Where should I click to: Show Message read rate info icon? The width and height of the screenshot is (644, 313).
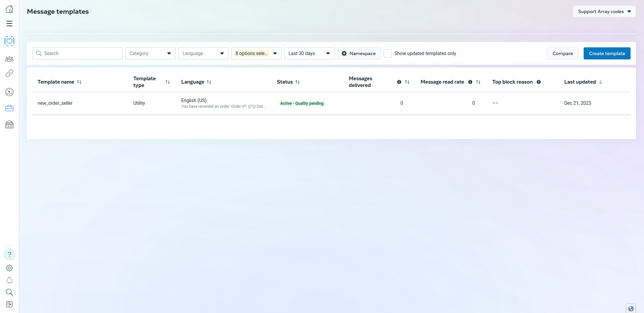[x=470, y=82]
